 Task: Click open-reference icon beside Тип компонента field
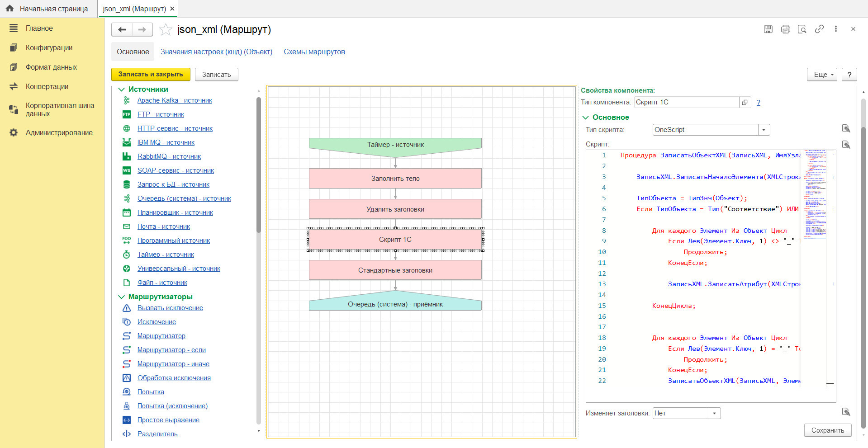pos(745,102)
